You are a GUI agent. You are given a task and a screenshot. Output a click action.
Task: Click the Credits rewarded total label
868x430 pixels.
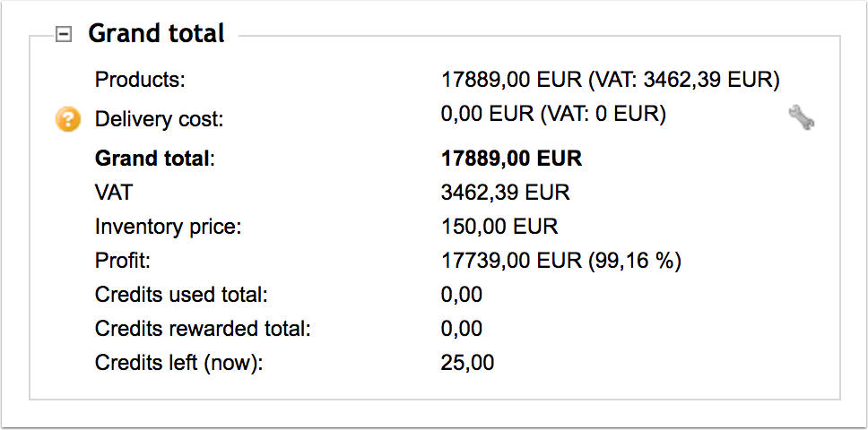[x=203, y=330]
